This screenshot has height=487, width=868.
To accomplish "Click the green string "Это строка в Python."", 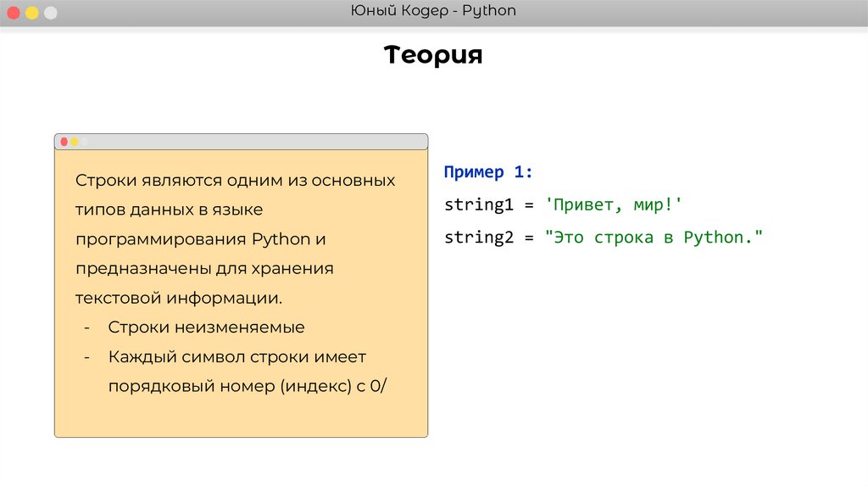I will (x=654, y=237).
